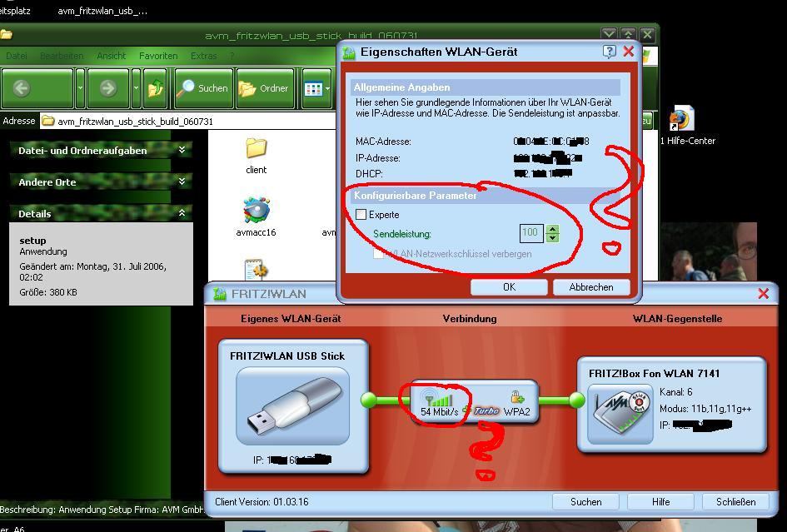This screenshot has width=787, height=532.
Task: Collapse the Andere Orte panel
Action: click(x=182, y=181)
